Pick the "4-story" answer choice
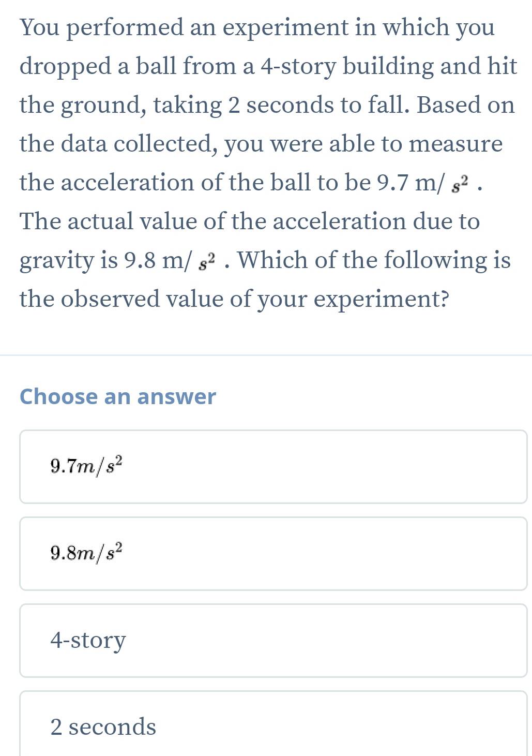532x756 pixels. 273,640
